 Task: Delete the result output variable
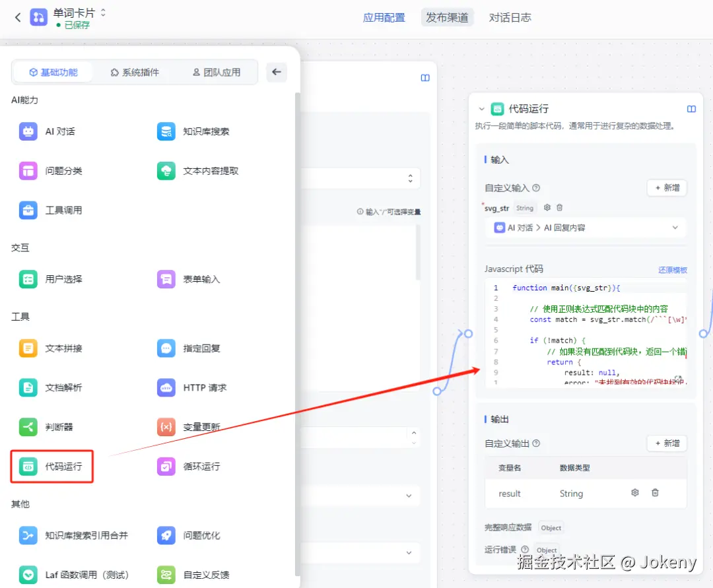pyautogui.click(x=656, y=492)
